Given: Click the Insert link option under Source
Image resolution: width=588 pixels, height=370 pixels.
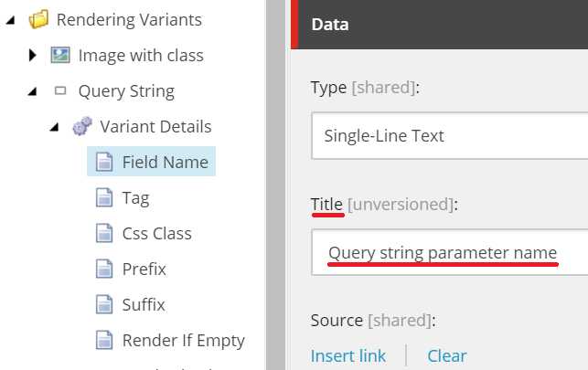Looking at the screenshot, I should pos(347,355).
